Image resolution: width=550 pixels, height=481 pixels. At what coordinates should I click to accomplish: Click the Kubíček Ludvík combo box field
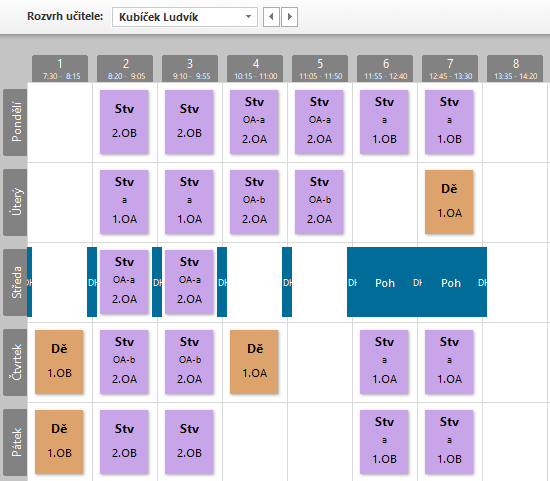[x=185, y=17]
